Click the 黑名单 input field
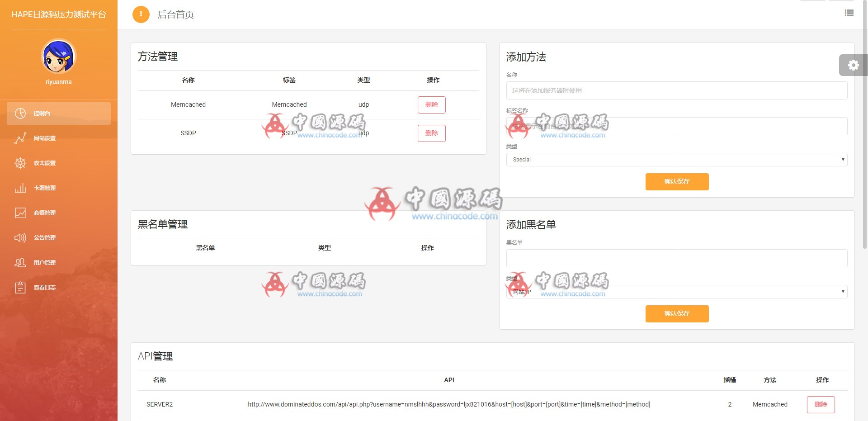Screen dimensions: 868x421 pyautogui.click(x=677, y=258)
